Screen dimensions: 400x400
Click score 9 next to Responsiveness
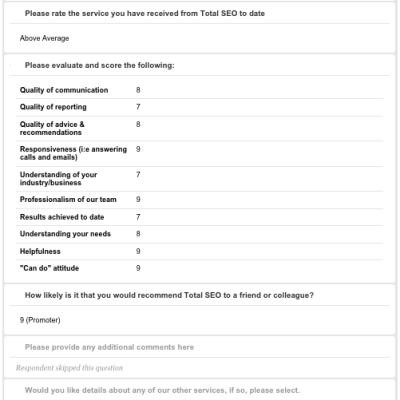(138, 149)
